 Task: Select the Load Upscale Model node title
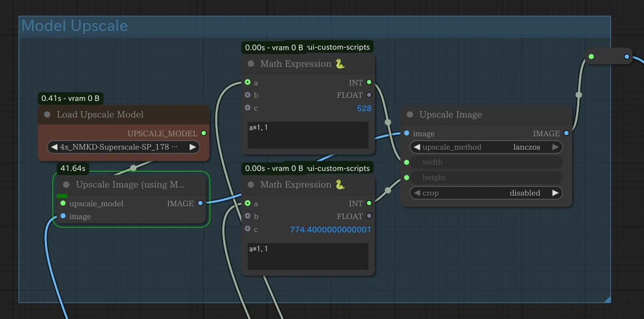tap(100, 114)
